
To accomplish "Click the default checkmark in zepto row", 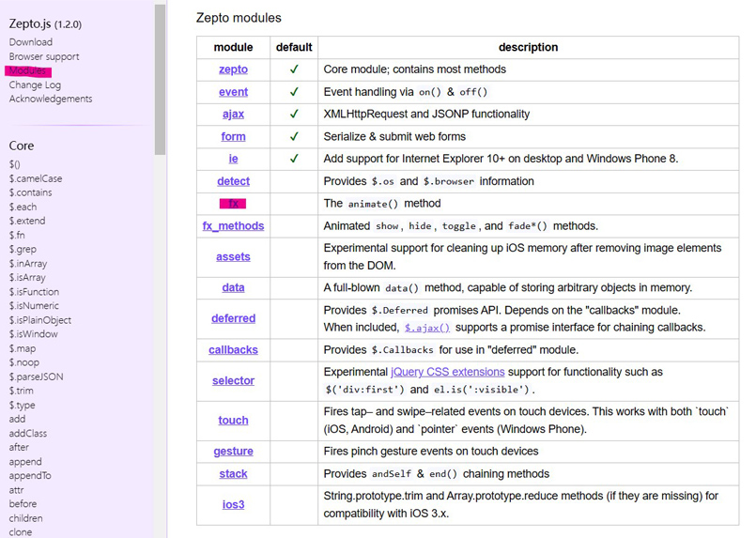I will tap(294, 69).
